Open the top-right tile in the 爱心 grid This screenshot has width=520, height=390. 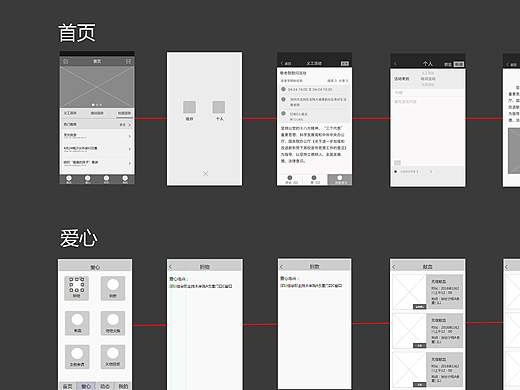click(x=113, y=288)
